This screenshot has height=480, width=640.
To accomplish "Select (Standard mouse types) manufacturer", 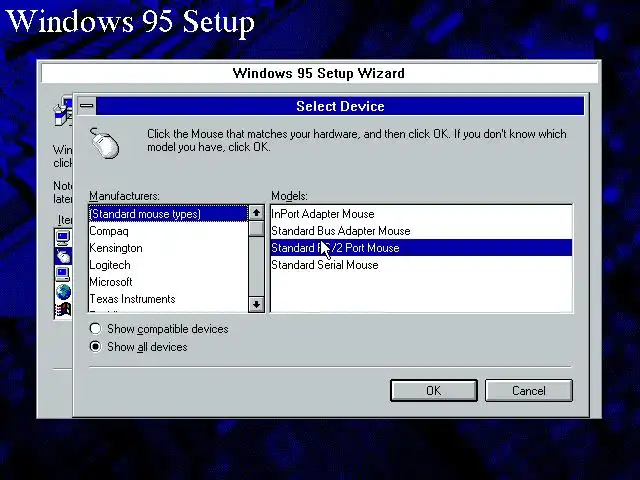I will click(x=168, y=214).
